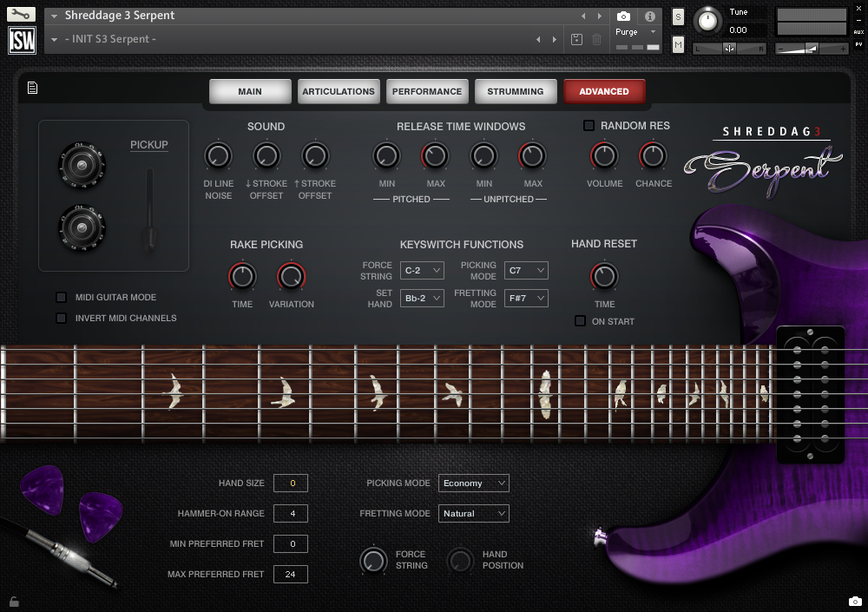The image size is (868, 612).
Task: Switch to the ARTICULATIONS tab
Action: coord(339,90)
